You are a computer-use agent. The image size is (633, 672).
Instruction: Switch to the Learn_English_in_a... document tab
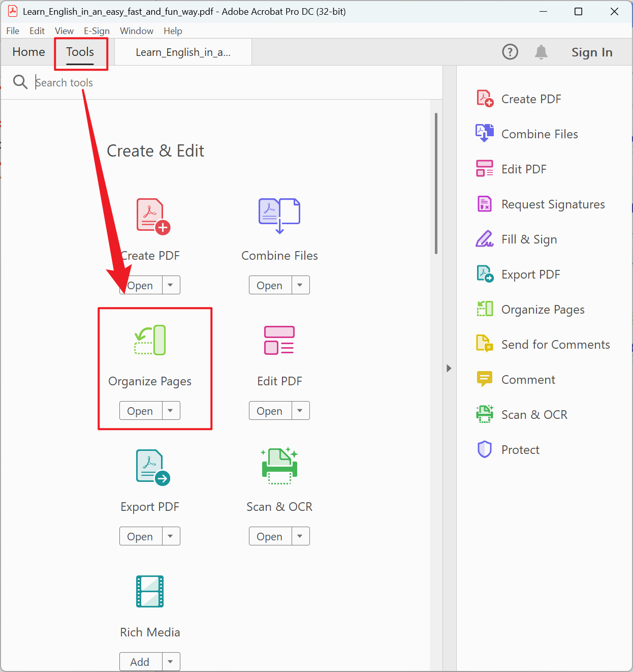pyautogui.click(x=183, y=52)
